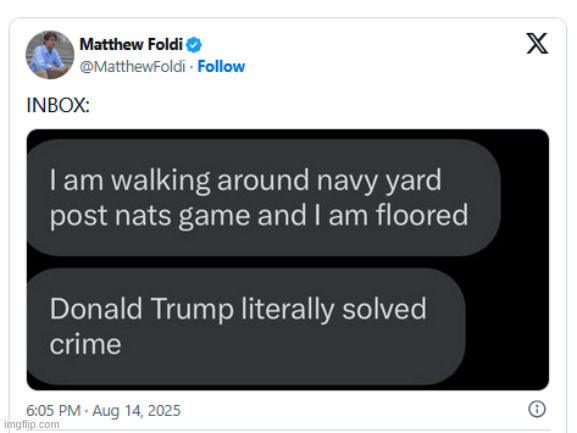Click the words navy yard in message
Image resolution: width=577 pixels, height=433 pixels.
coord(379,181)
